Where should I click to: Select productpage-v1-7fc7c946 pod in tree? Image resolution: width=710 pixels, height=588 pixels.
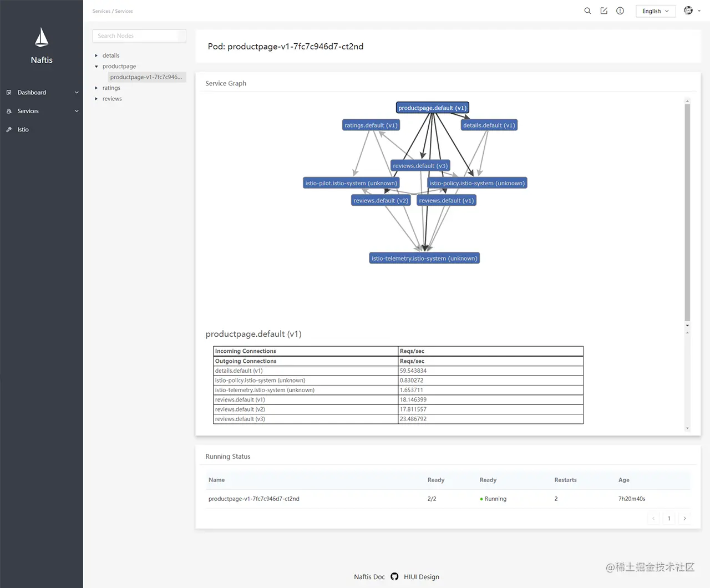click(146, 77)
